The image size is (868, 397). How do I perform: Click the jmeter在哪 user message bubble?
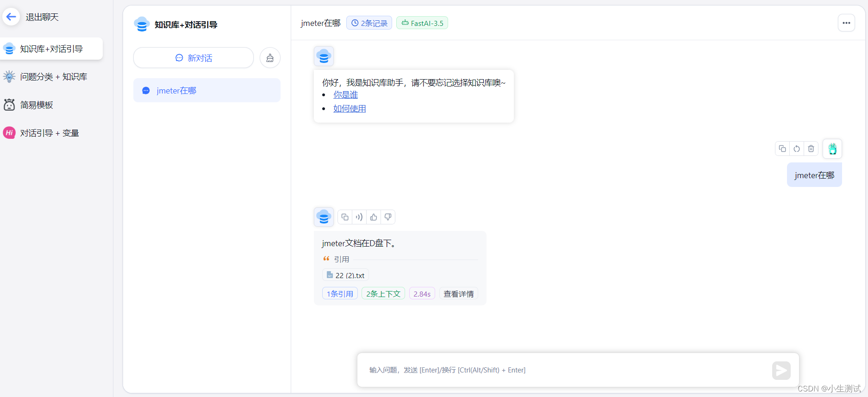click(x=814, y=175)
